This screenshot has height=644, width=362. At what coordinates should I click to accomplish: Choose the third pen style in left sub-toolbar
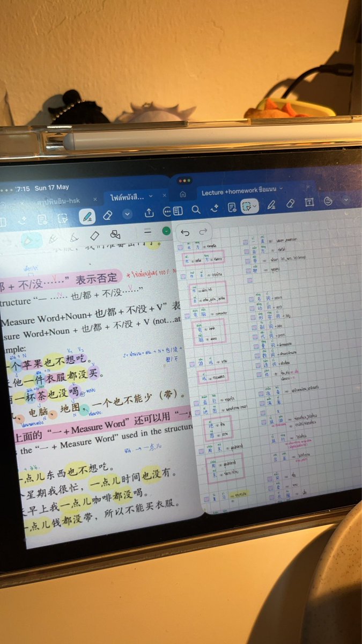point(73,237)
